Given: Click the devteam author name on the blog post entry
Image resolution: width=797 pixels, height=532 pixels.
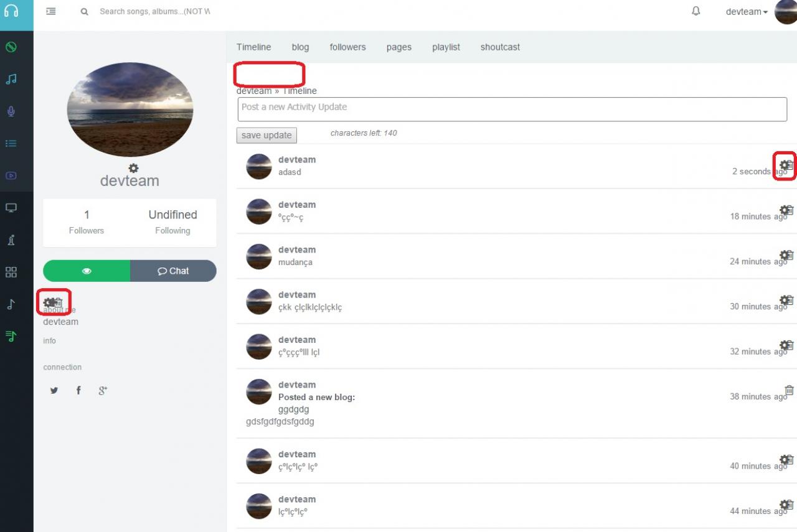Looking at the screenshot, I should pos(297,385).
